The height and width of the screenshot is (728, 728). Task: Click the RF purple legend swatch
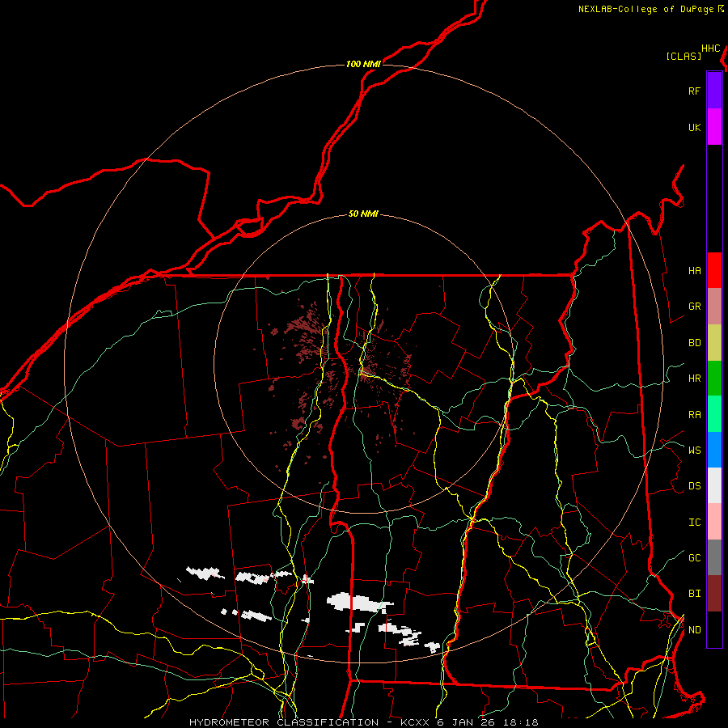coord(714,91)
